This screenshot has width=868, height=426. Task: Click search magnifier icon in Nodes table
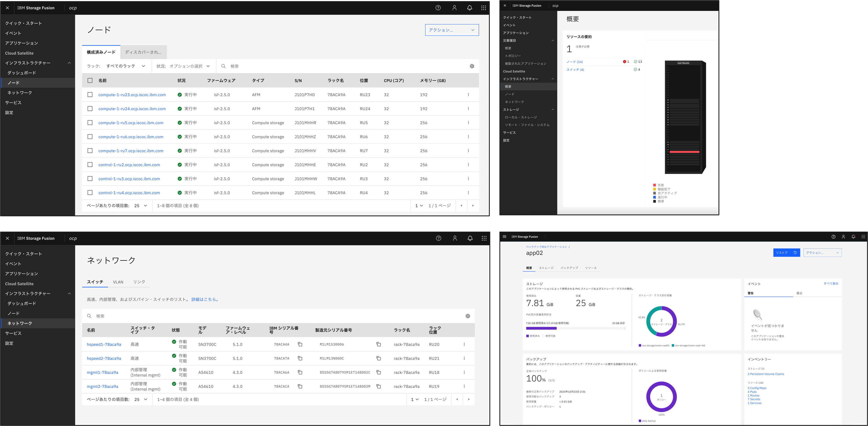pyautogui.click(x=223, y=66)
